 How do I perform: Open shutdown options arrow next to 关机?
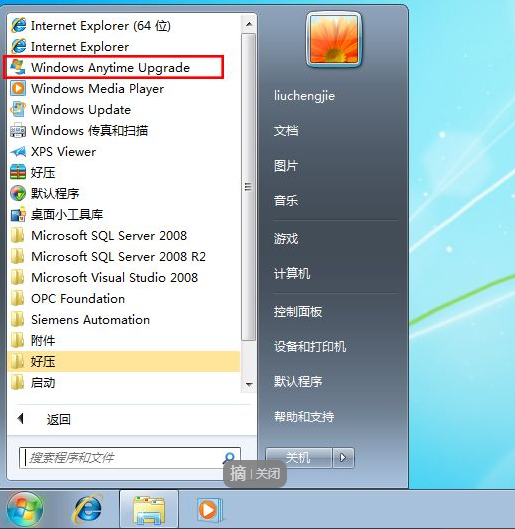[x=343, y=458]
